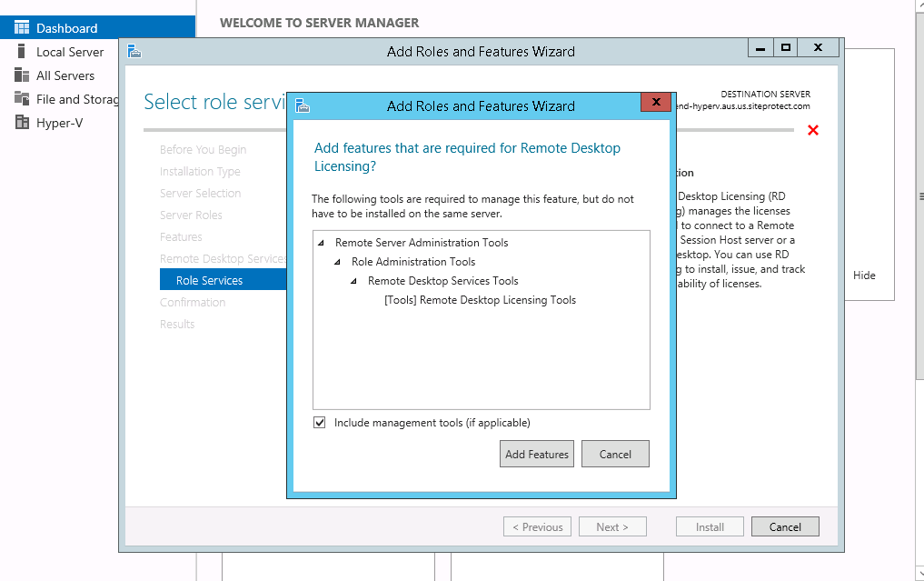Select the Hyper-V icon in sidebar

point(22,122)
